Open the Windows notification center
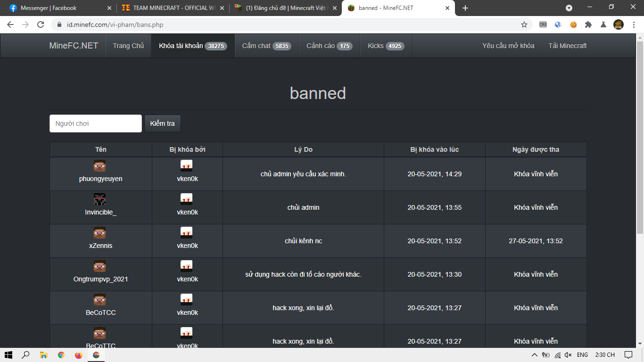Screen dimensions: 644x362 pos(628,355)
